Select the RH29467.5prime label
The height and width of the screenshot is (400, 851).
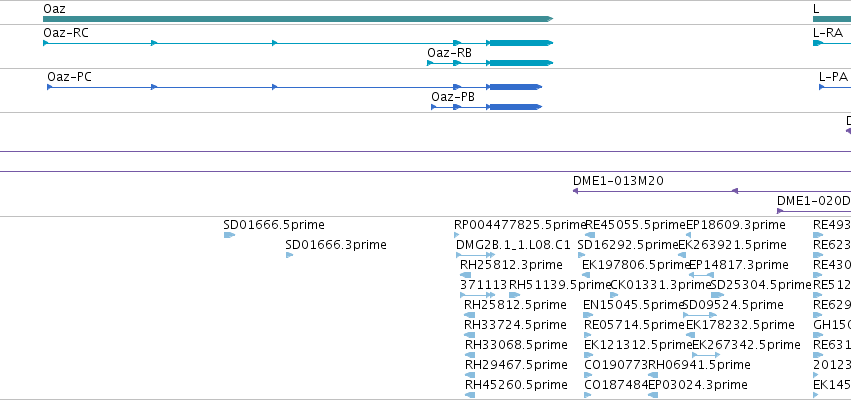point(516,364)
